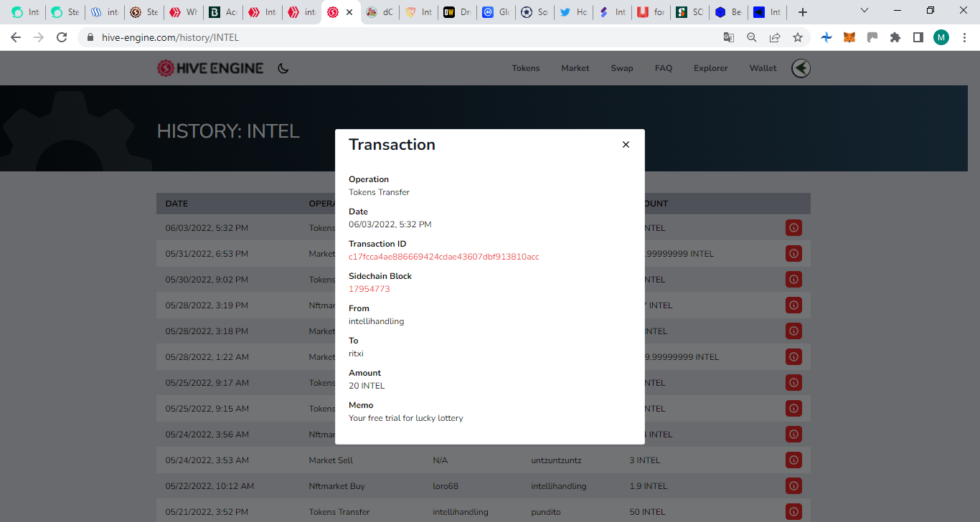This screenshot has width=980, height=522.
Task: Switch to the SC tab
Action: pos(690,12)
